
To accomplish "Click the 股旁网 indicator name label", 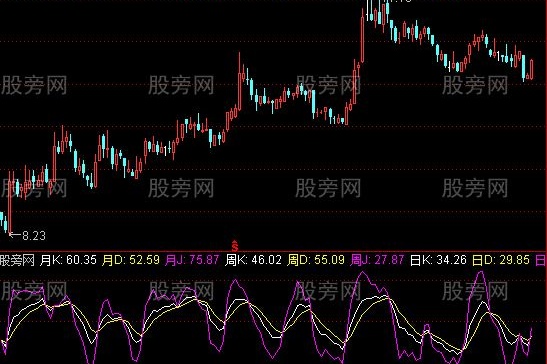I will (x=17, y=260).
